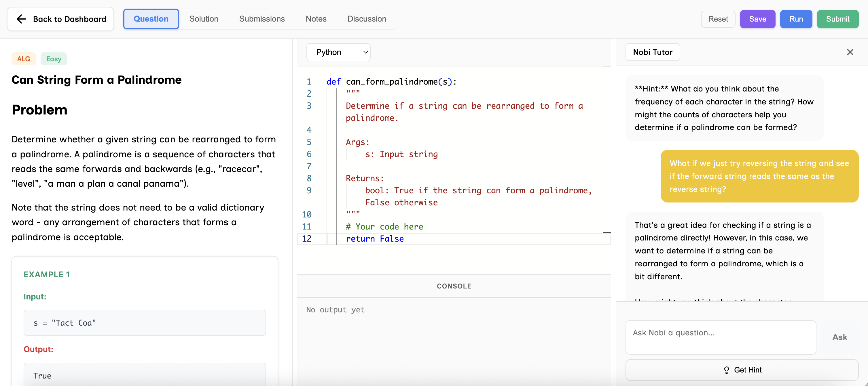Click the Ask Nobi question field

click(x=721, y=337)
